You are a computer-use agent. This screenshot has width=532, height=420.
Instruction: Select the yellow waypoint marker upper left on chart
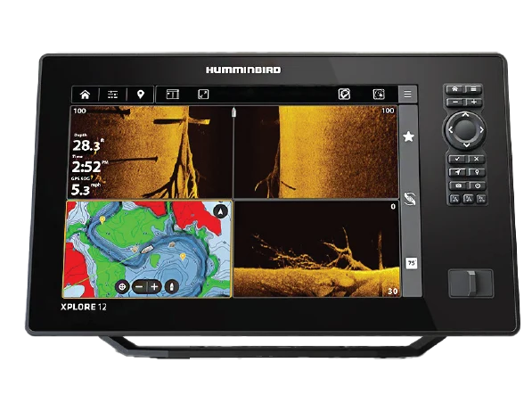point(102,220)
